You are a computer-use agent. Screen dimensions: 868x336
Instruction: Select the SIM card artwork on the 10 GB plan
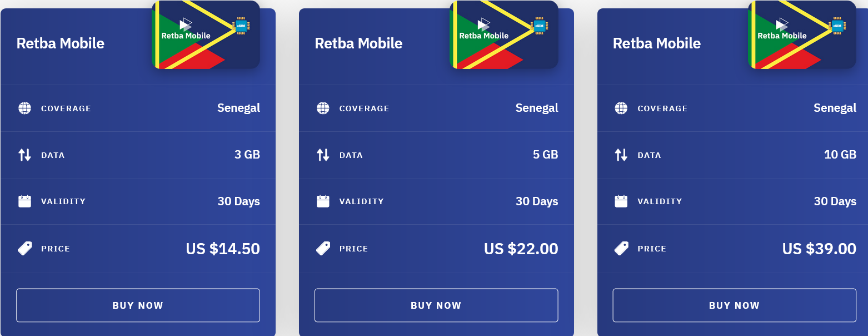(802, 34)
